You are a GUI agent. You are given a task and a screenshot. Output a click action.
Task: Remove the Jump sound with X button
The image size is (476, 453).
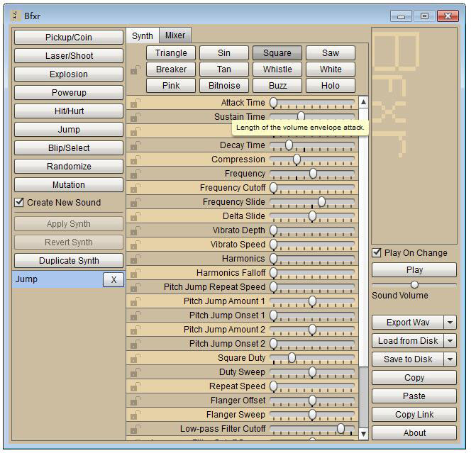pyautogui.click(x=113, y=279)
